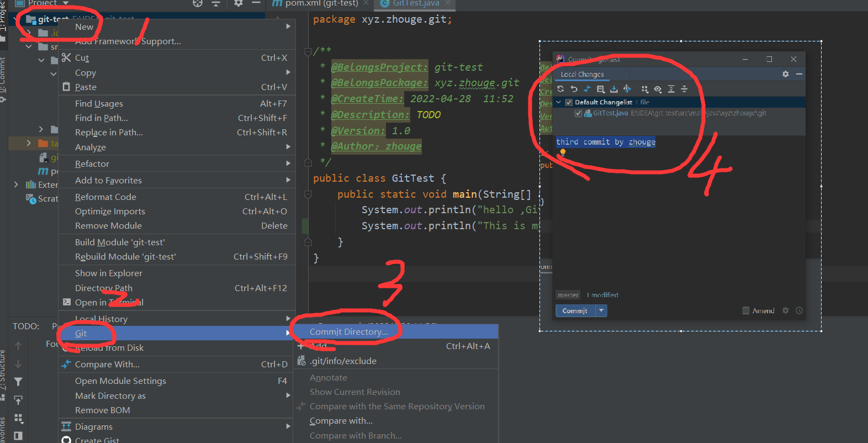868x443 pixels.
Task: Open Commit button dropdown arrow
Action: pyautogui.click(x=601, y=310)
